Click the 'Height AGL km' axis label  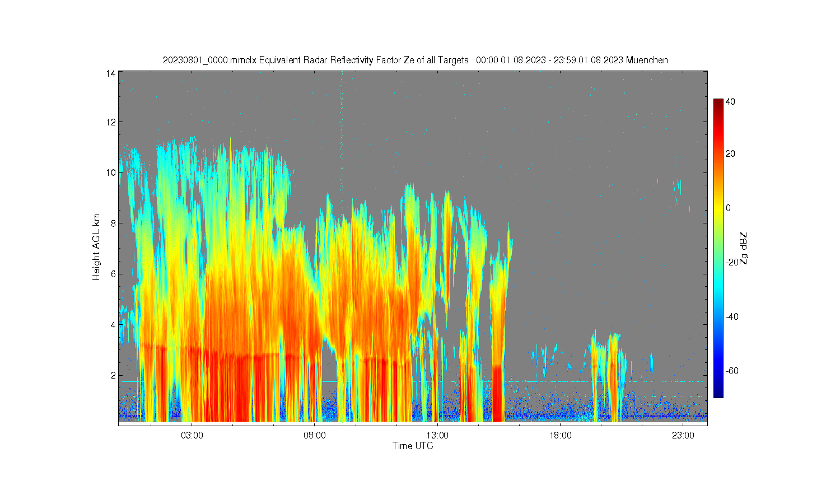96,247
